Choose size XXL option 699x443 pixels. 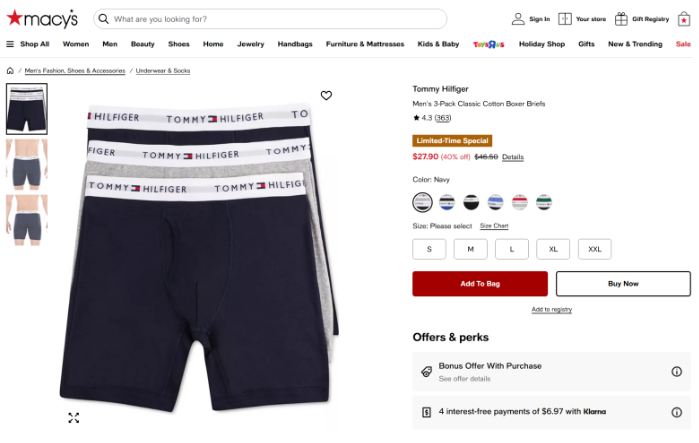[x=594, y=249]
